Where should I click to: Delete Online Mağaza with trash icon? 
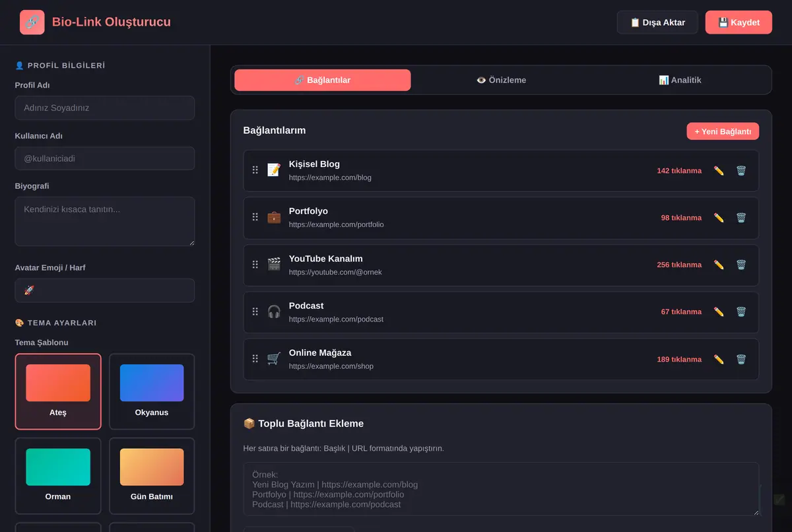pyautogui.click(x=741, y=360)
